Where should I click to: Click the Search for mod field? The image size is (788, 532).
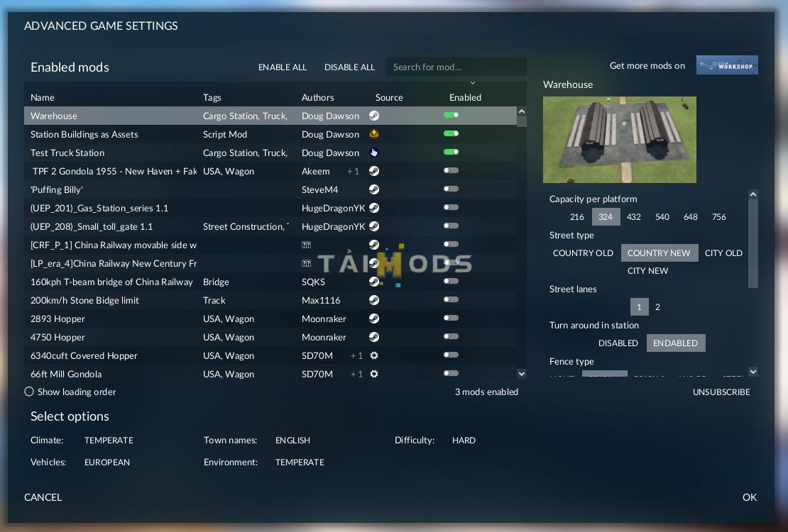(456, 67)
